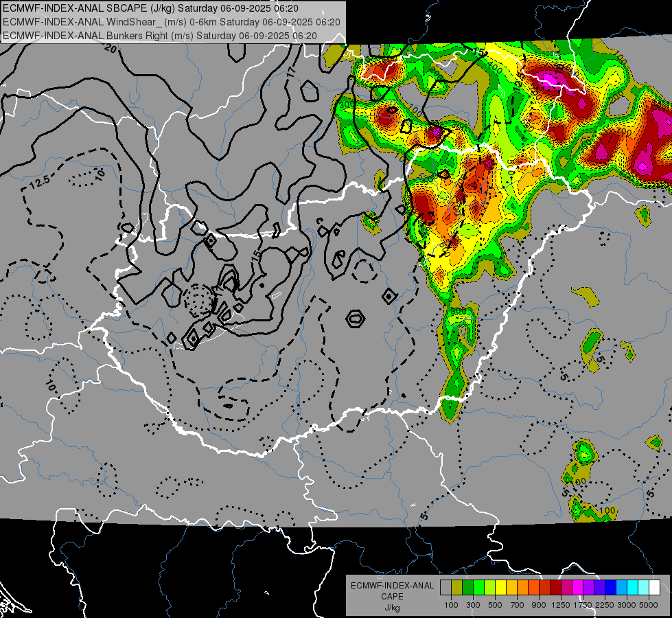Click the 20 contour label at top left
Screen dimensions: 672x618
click(x=110, y=49)
